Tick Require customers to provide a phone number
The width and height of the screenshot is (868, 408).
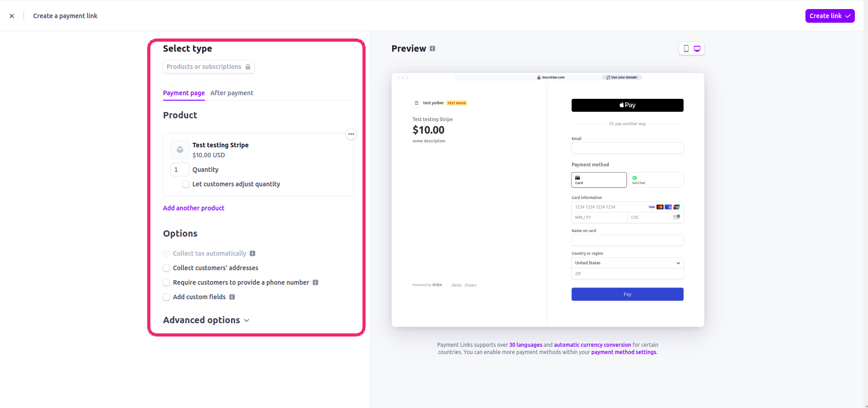(166, 282)
